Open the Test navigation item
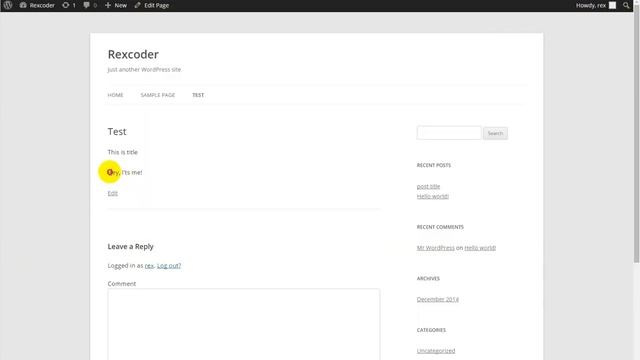 198,95
